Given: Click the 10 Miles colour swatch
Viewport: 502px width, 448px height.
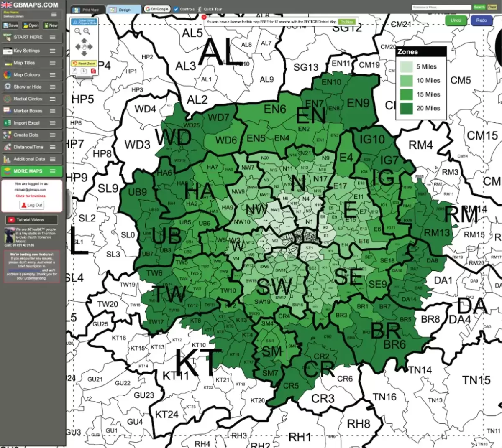Looking at the screenshot, I should click(407, 81).
